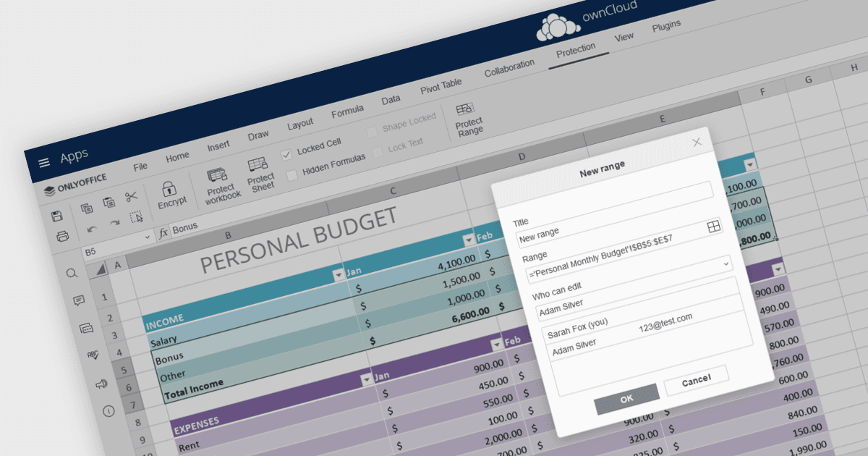Click the fx insert function icon
The image size is (868, 456).
[163, 232]
